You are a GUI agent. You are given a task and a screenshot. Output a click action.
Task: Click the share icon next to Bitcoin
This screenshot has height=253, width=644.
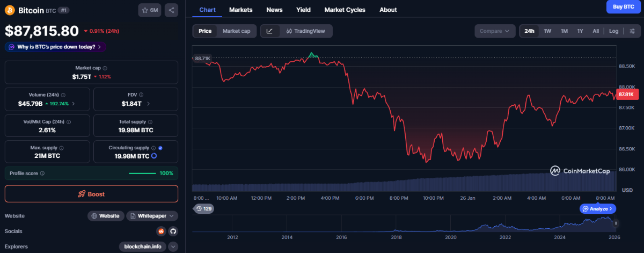click(172, 10)
